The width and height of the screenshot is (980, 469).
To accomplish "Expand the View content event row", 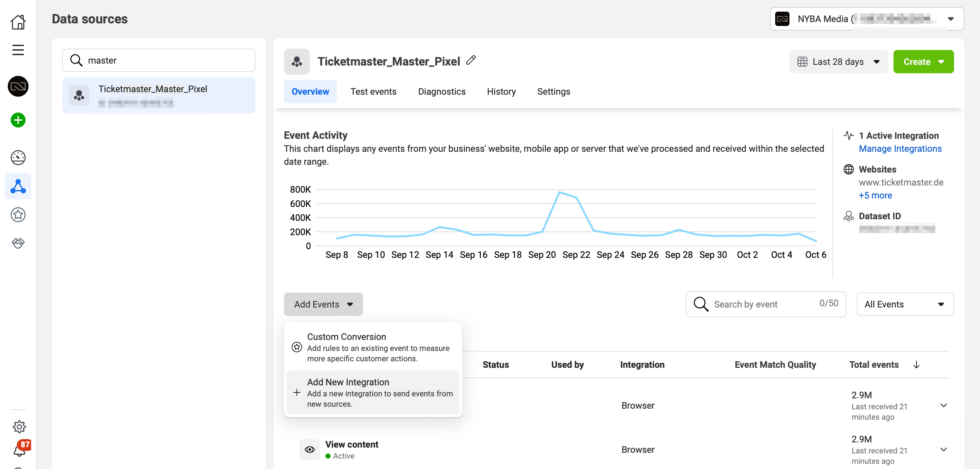I will coord(943,450).
